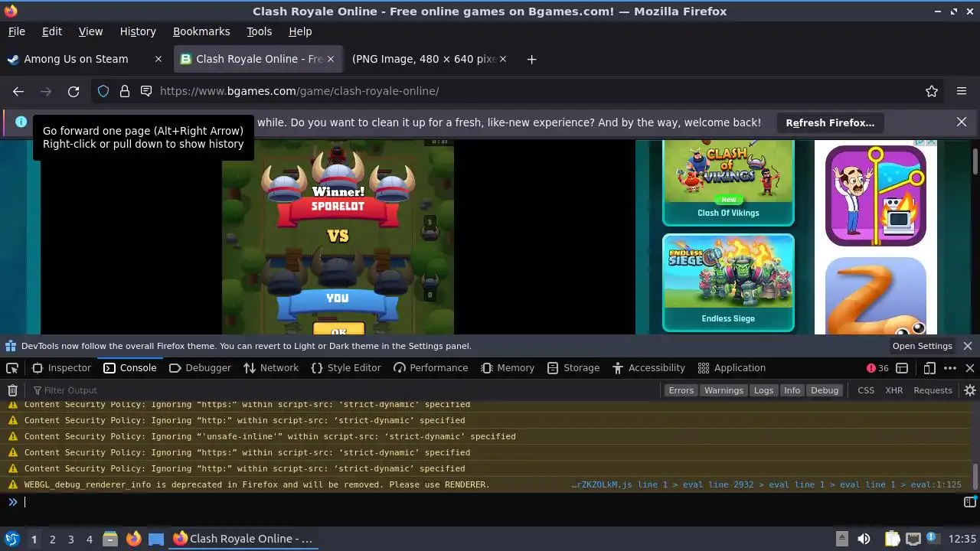Open the Debugger panel
The height and width of the screenshot is (551, 980).
[x=200, y=368]
